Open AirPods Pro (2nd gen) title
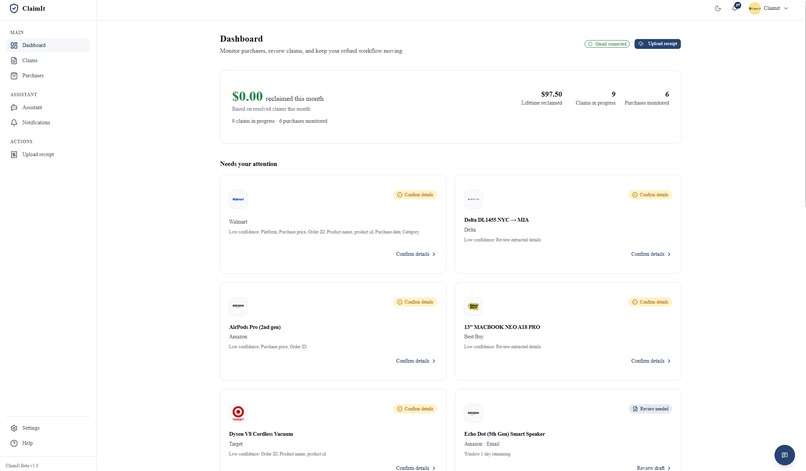806x471 pixels. (254, 327)
